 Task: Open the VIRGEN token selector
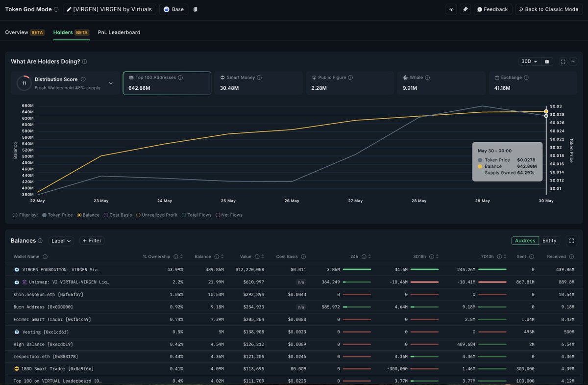(110, 9)
